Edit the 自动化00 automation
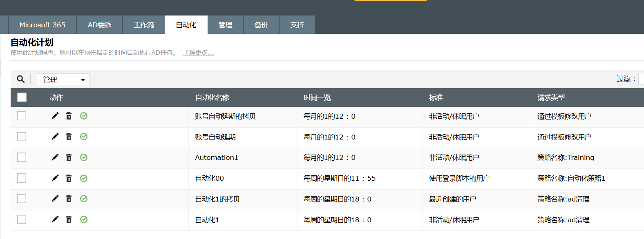 pos(55,178)
